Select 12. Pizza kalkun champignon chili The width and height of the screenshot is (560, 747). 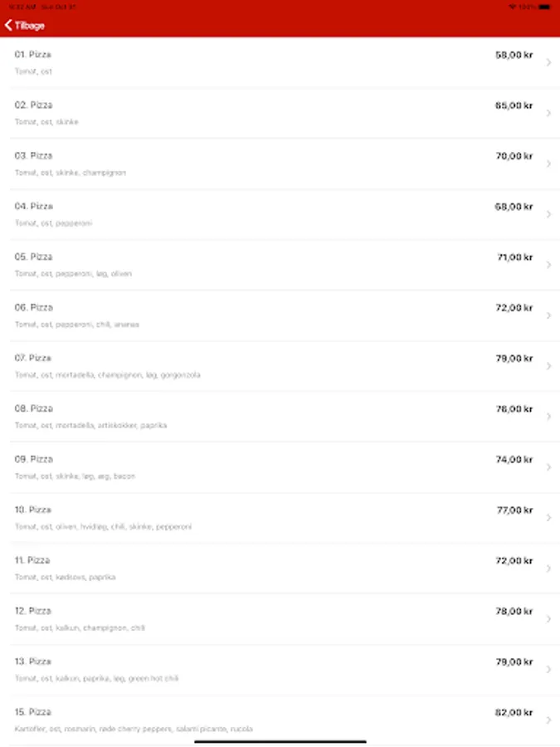[285, 619]
